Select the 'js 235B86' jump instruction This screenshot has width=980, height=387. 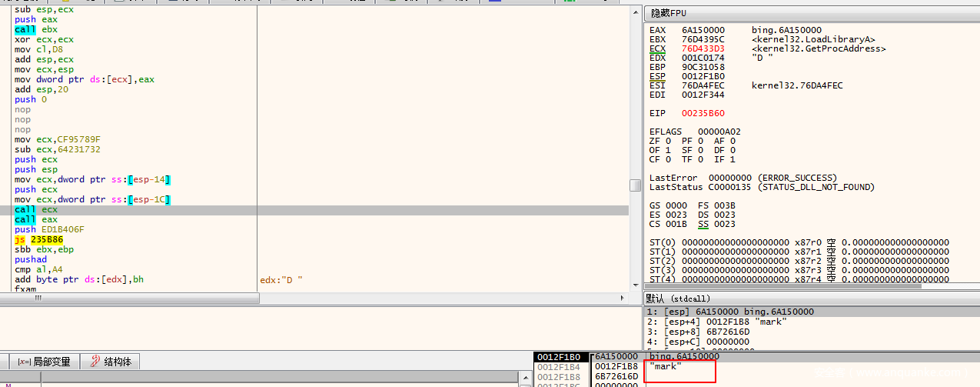pyautogui.click(x=38, y=240)
